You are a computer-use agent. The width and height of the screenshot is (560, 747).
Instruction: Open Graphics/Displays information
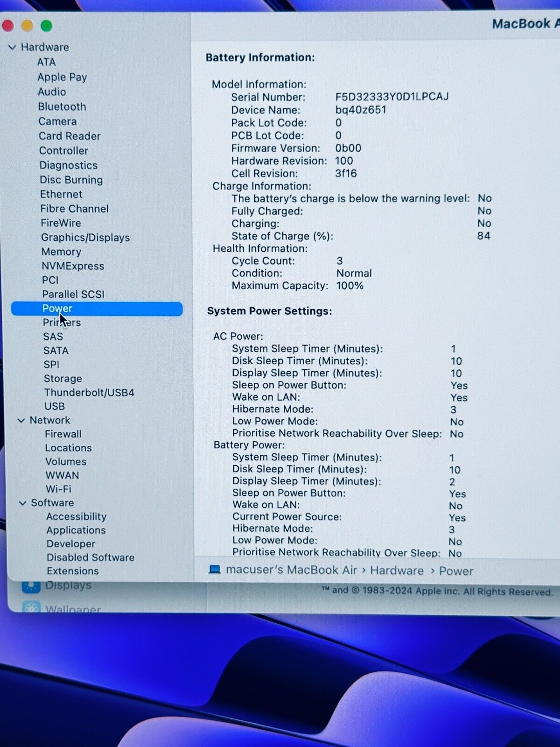pyautogui.click(x=85, y=238)
